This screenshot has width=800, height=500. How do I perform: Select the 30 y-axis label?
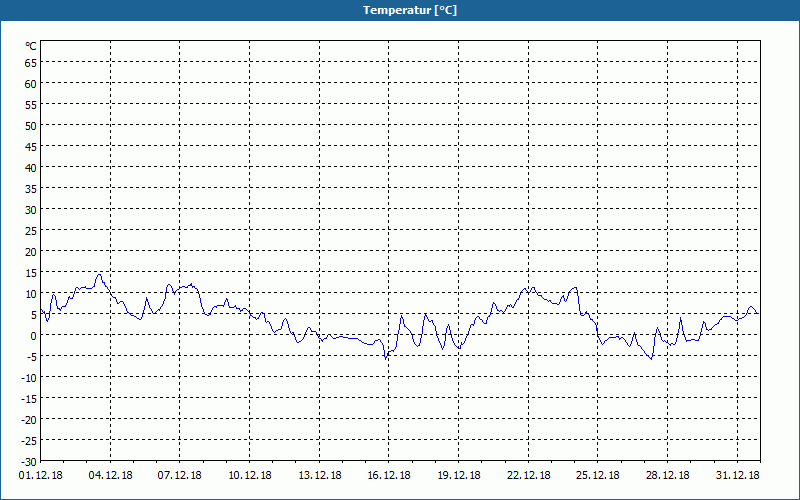[31, 210]
